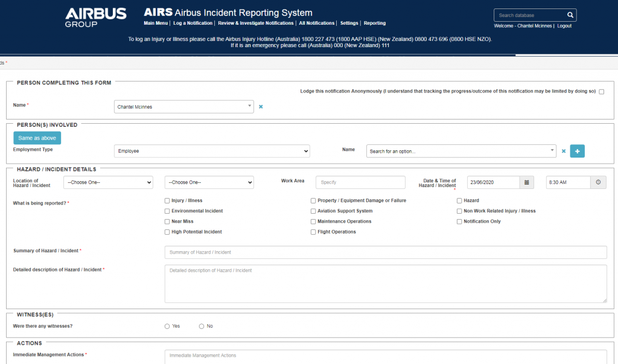Clear the Name field with X icon
Image resolution: width=618 pixels, height=364 pixels.
coord(261,106)
